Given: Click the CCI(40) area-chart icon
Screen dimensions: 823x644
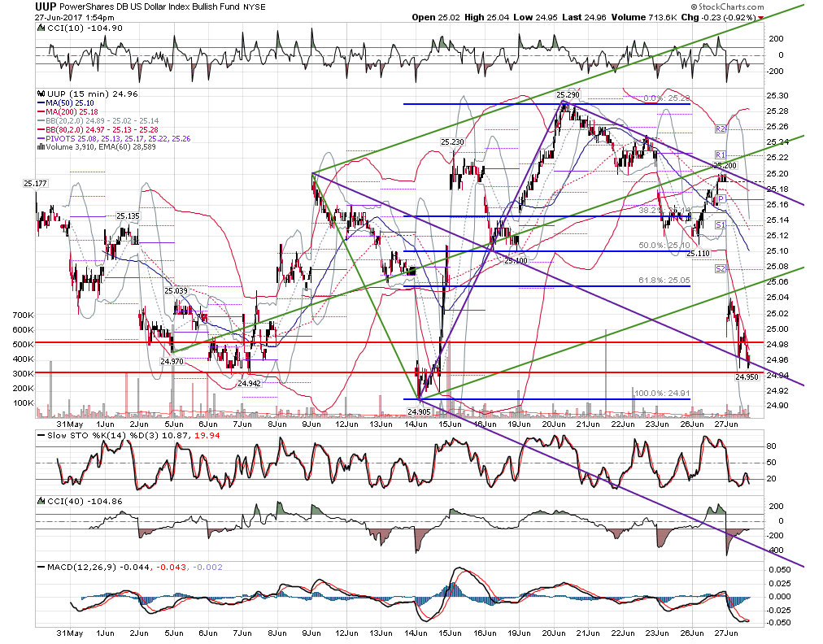Looking at the screenshot, I should 41,501.
